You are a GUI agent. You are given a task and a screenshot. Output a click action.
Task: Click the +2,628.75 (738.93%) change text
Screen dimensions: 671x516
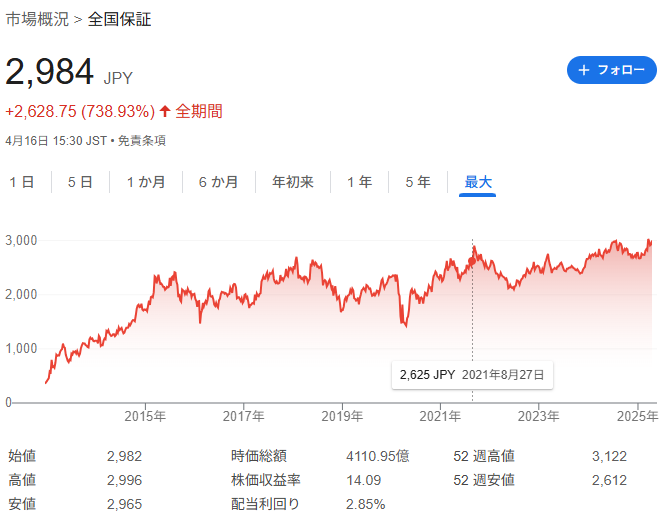click(x=80, y=112)
